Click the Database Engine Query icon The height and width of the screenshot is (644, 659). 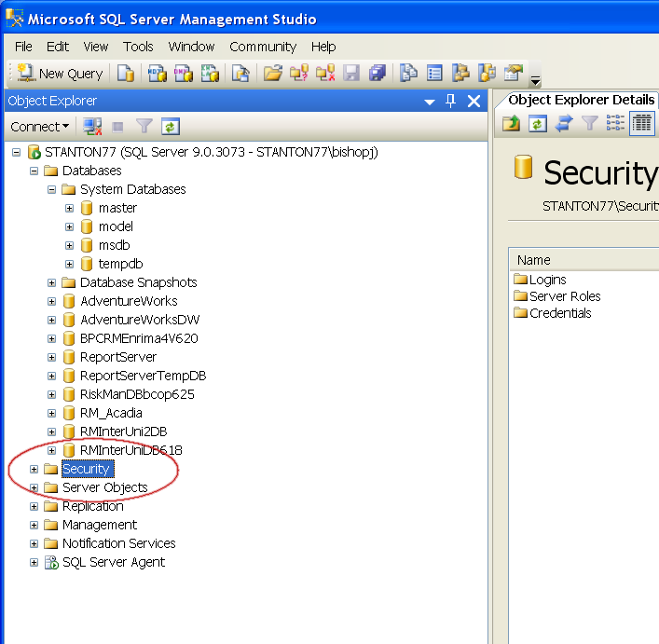[125, 73]
